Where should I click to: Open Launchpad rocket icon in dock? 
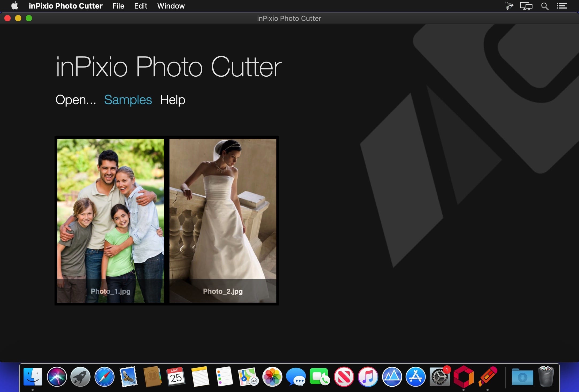coord(80,377)
